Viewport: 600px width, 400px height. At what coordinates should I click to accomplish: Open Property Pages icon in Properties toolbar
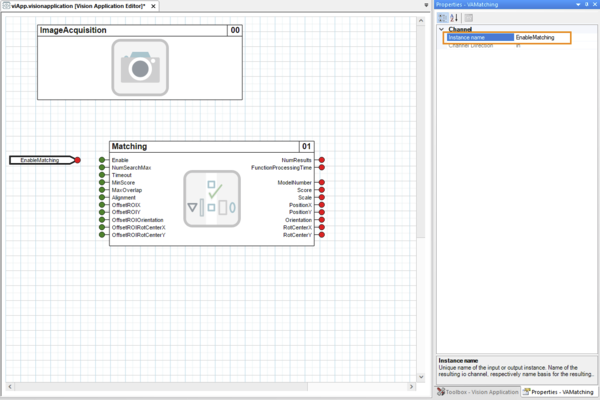pos(469,18)
